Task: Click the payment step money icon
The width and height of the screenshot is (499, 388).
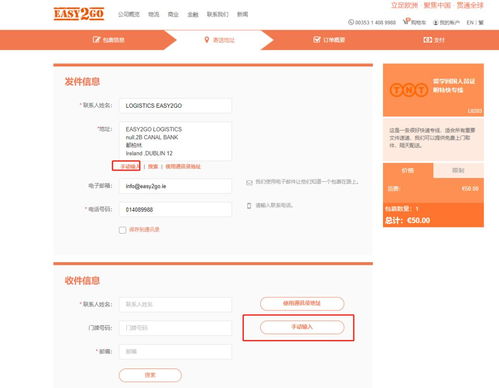Action: click(427, 40)
